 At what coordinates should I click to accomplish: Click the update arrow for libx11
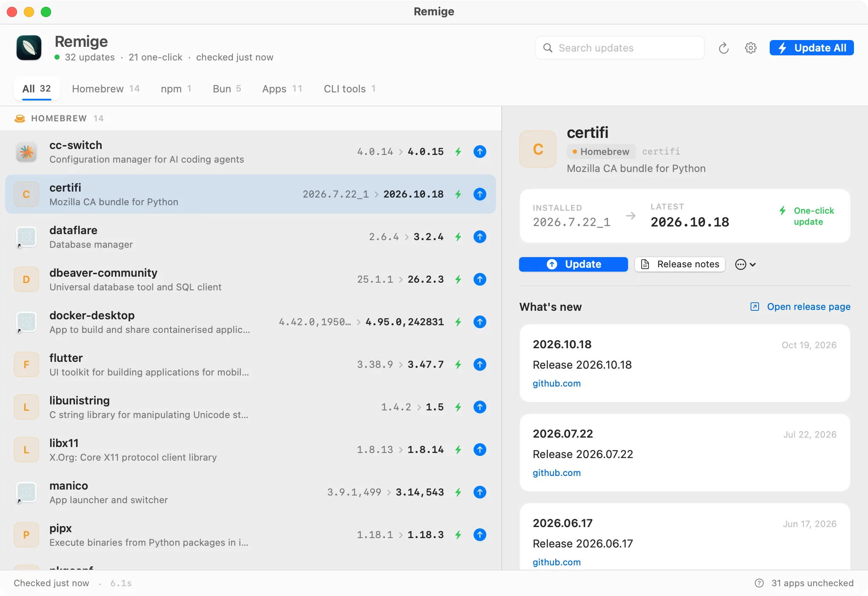480,450
